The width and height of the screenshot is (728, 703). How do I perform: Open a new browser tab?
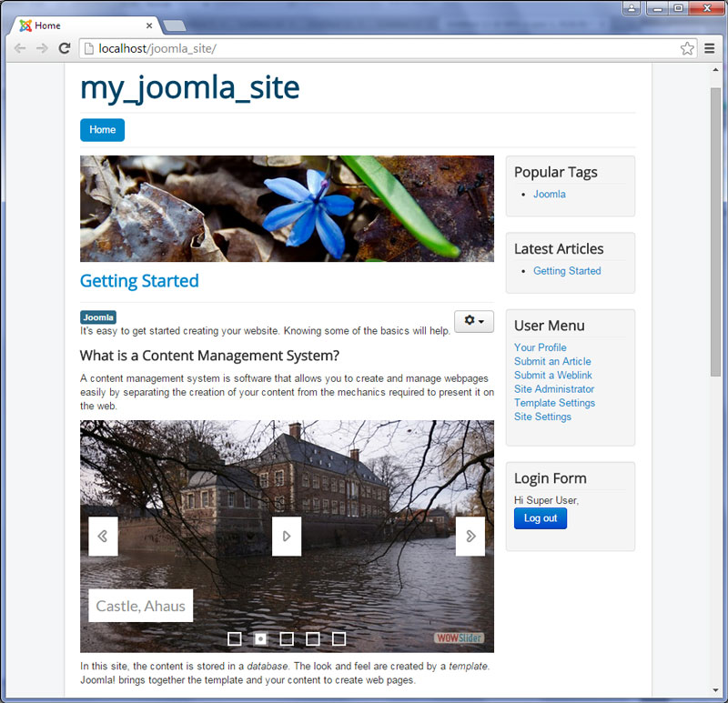[x=175, y=25]
